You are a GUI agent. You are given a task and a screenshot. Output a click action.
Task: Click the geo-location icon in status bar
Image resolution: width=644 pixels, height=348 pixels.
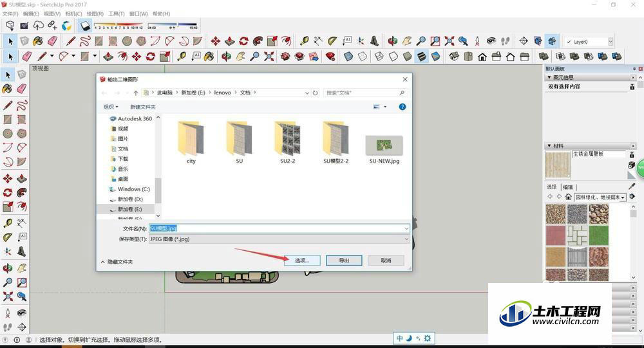point(5,340)
